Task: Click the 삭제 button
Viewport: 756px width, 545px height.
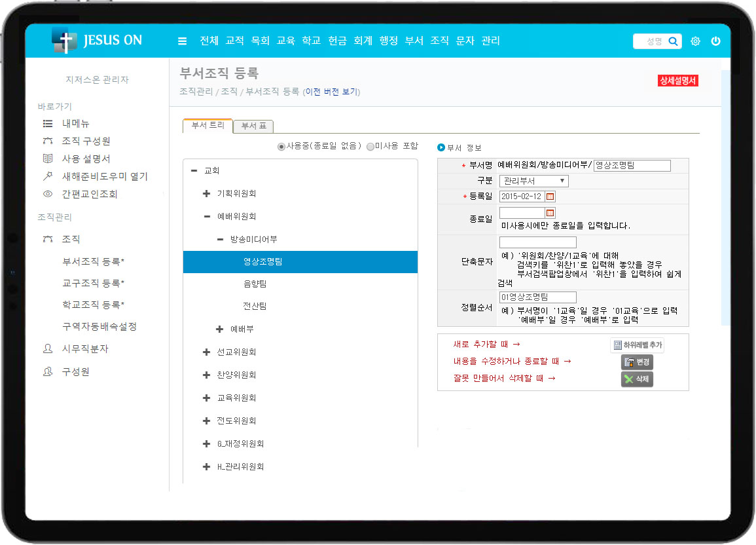Action: pyautogui.click(x=637, y=379)
